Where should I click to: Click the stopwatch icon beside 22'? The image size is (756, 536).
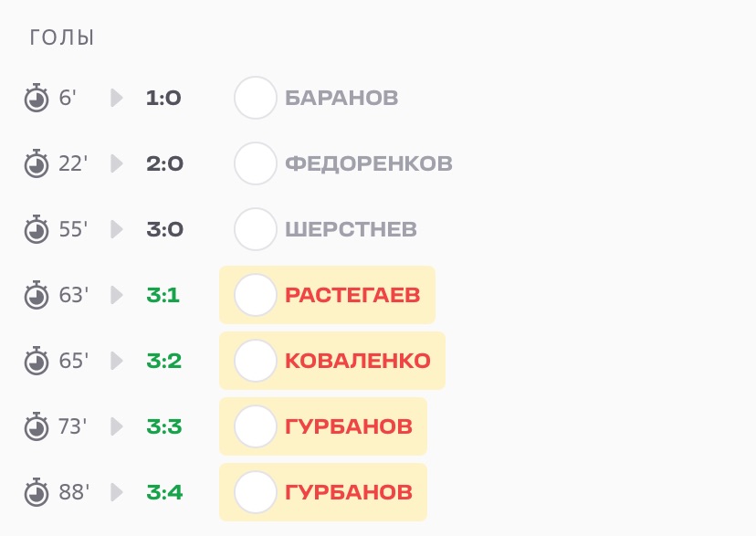click(36, 164)
